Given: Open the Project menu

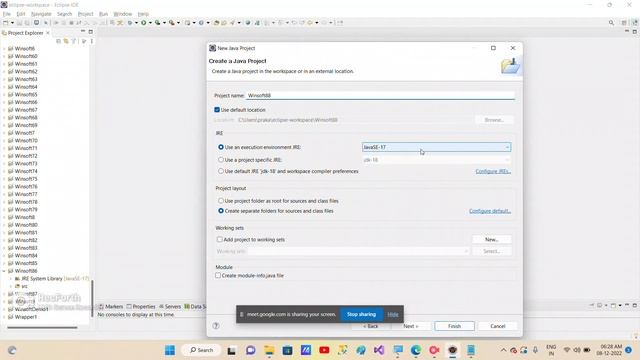Looking at the screenshot, I should (x=86, y=14).
